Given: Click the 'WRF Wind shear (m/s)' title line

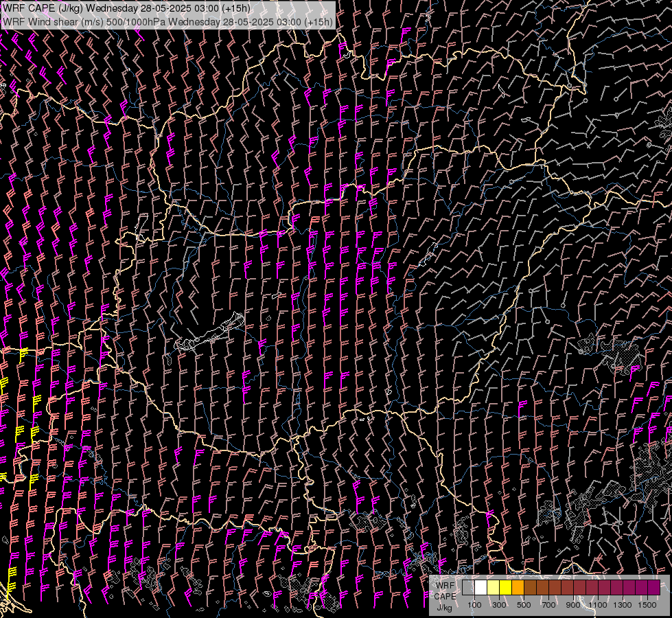Looking at the screenshot, I should point(167,22).
